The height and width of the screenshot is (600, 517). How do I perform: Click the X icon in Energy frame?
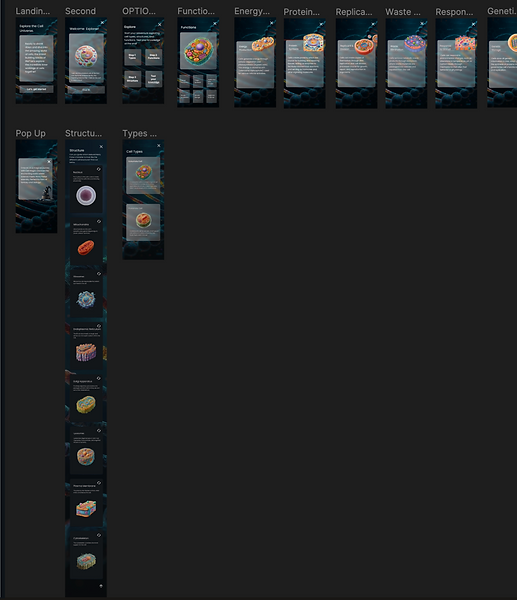coord(272,23)
